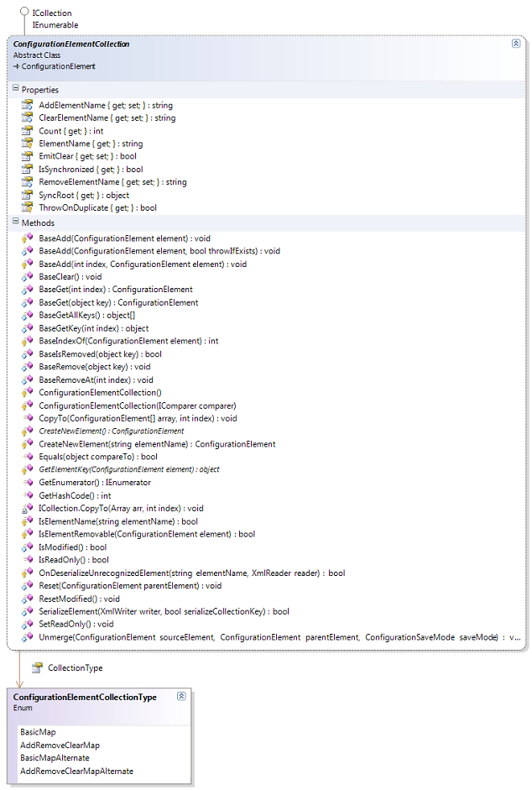Click the AddElementName property icon
Viewport: 532px width, 790px height.
pos(27,105)
